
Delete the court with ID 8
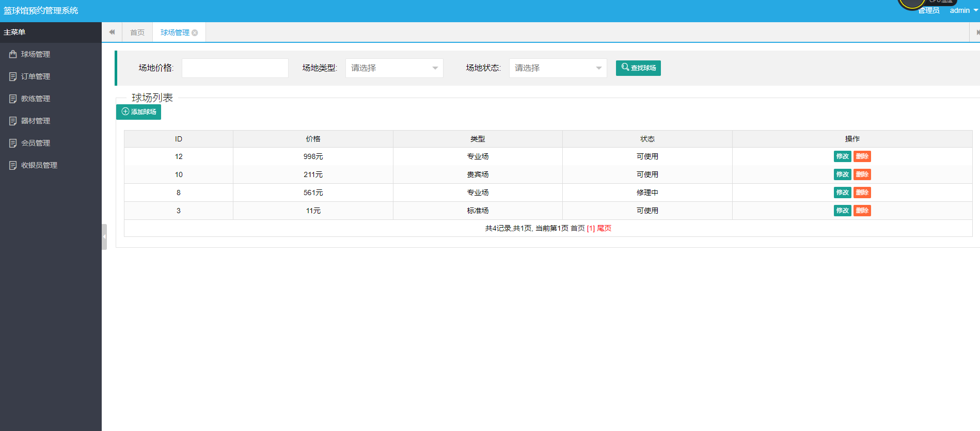coord(862,193)
